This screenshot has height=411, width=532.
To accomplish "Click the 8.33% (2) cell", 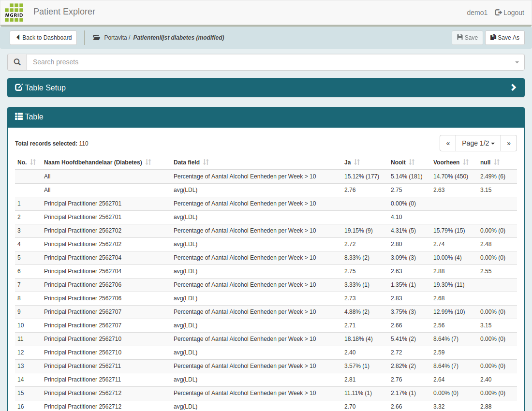I will (356, 258).
